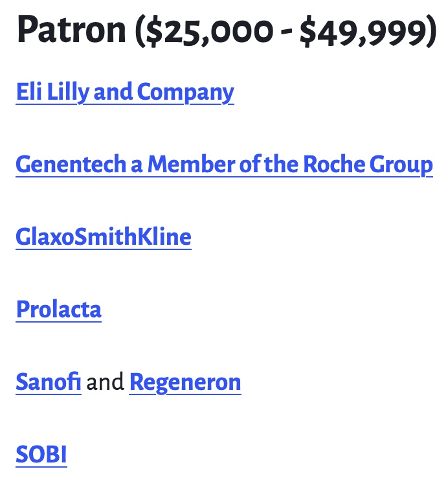Click the word "Member" in the Genentech link
Image resolution: width=448 pixels, height=478 pixels.
[x=192, y=165]
